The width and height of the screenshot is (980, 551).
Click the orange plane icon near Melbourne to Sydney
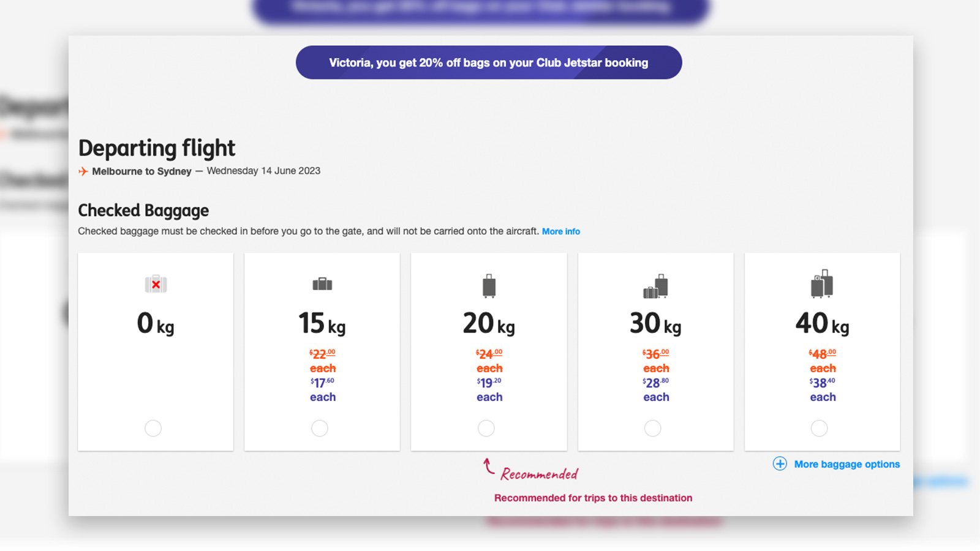click(83, 171)
